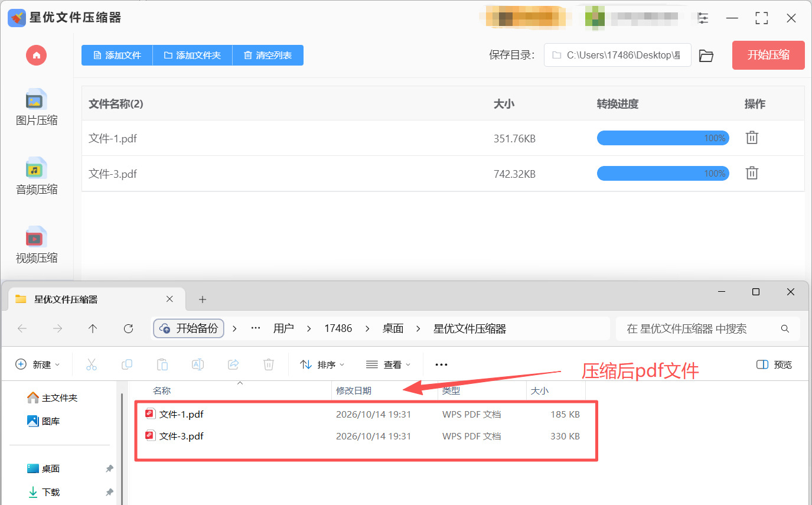Open 音频压缩 audio compression
The height and width of the screenshot is (505, 812).
tap(37, 177)
